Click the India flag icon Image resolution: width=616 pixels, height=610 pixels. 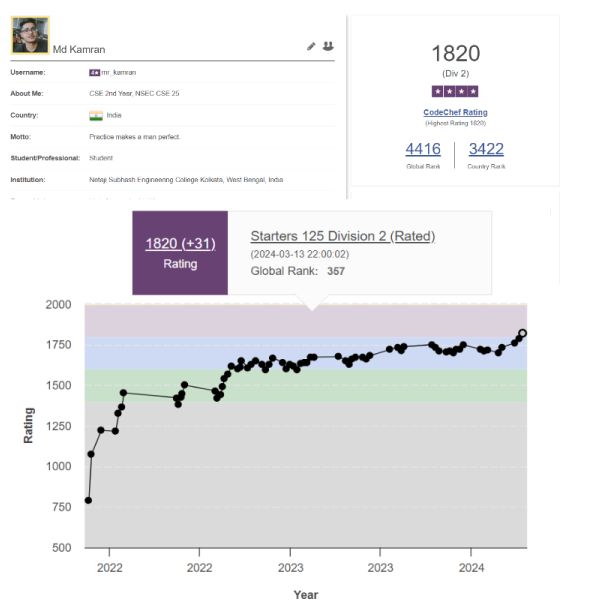point(96,115)
